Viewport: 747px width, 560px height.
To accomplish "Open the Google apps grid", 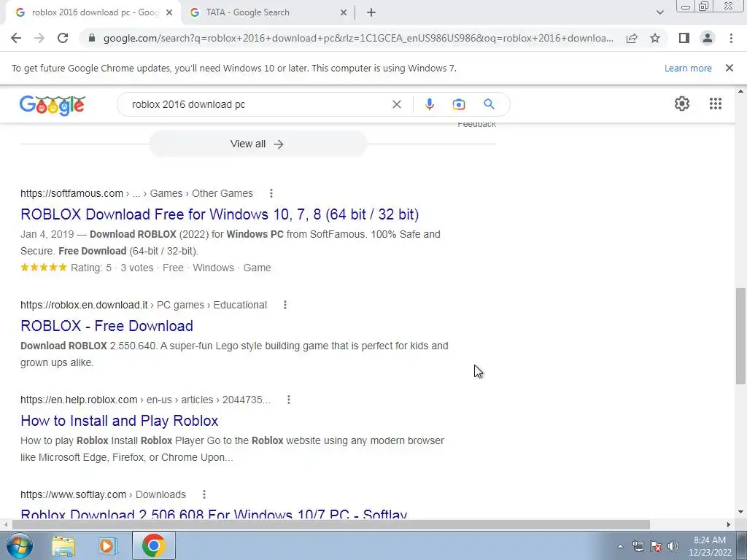I will click(x=715, y=104).
